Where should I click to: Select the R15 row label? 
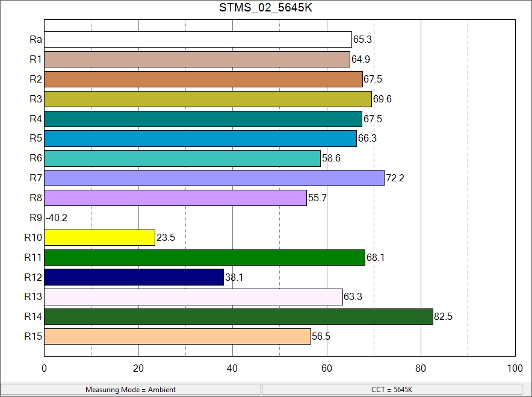click(33, 336)
